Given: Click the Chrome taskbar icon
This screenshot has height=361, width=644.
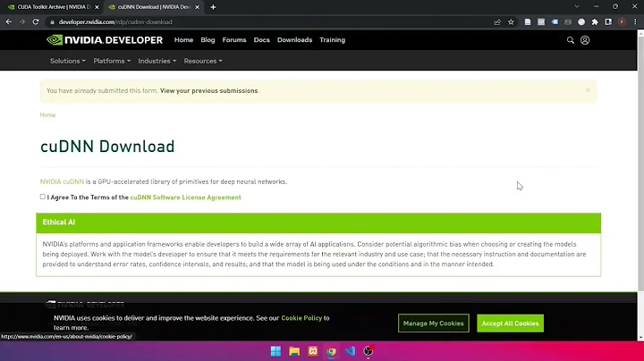Looking at the screenshot, I should pos(332,351).
